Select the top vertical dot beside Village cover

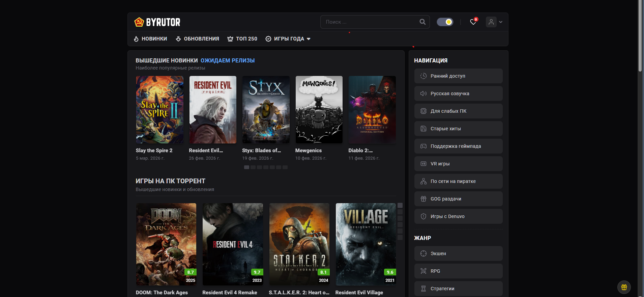click(x=400, y=206)
